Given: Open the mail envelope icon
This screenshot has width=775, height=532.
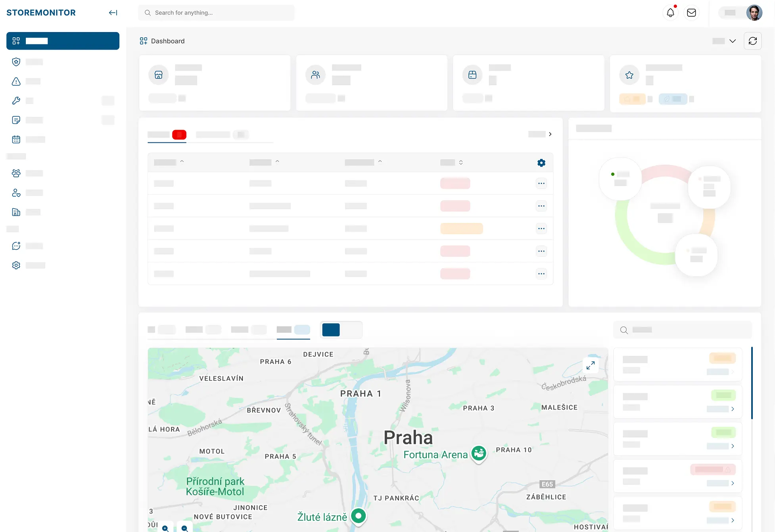Looking at the screenshot, I should pyautogui.click(x=691, y=13).
